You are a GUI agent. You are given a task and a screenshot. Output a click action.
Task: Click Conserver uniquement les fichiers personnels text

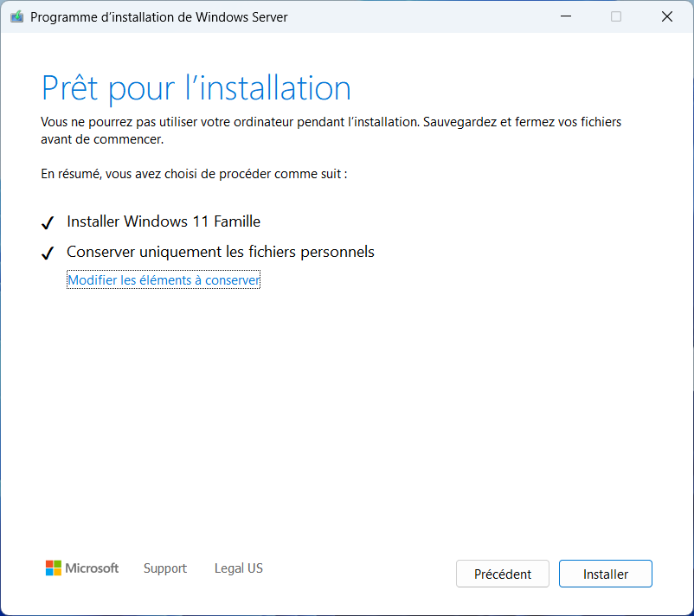pos(221,252)
